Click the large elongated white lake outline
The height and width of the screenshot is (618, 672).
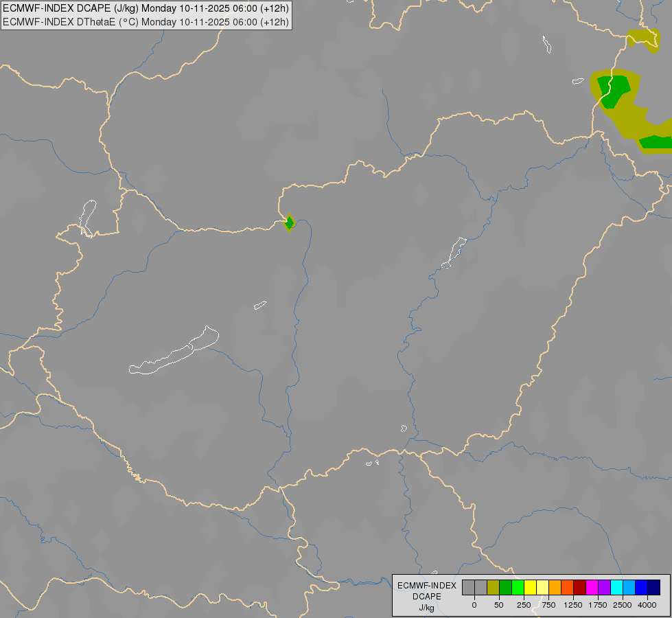(174, 350)
